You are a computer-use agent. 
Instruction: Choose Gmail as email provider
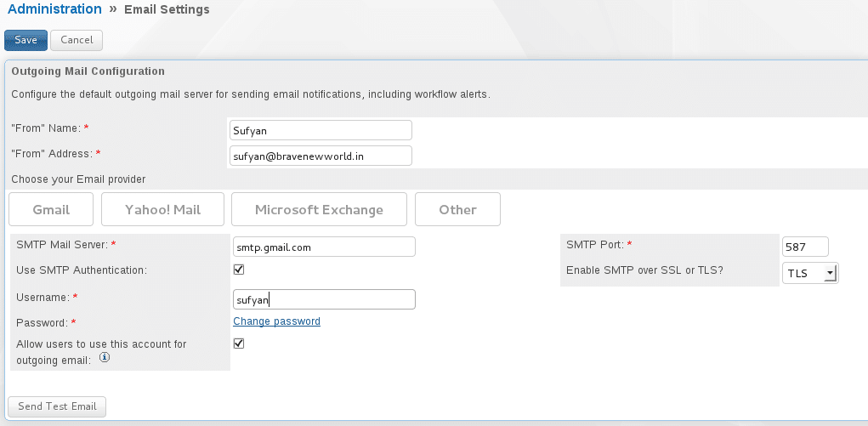[x=51, y=209]
